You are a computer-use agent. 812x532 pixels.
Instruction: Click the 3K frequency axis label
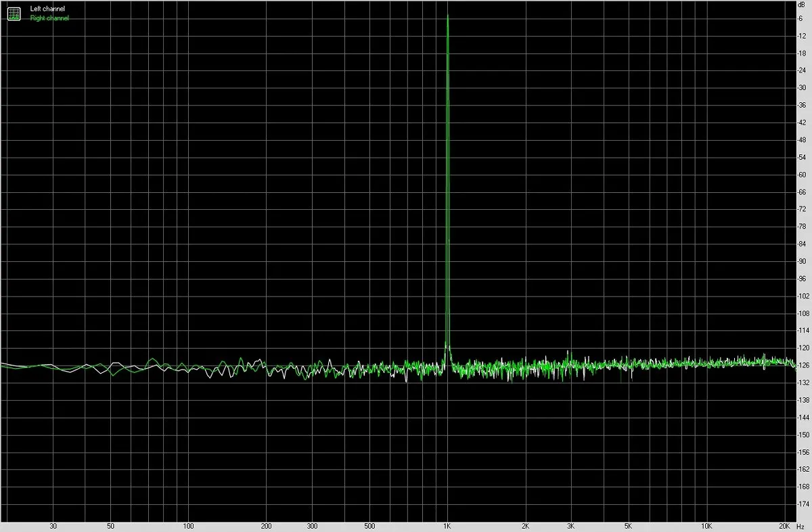tap(570, 526)
